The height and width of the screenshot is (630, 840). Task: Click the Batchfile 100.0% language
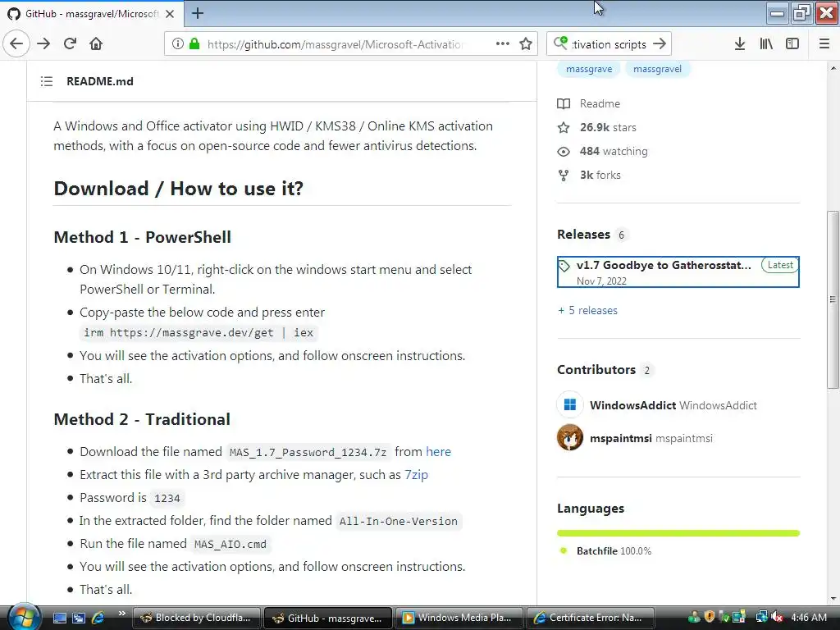pyautogui.click(x=614, y=550)
